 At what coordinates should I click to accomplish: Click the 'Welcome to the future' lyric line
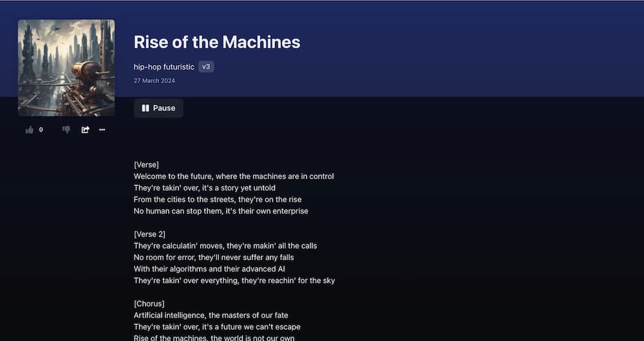click(234, 176)
